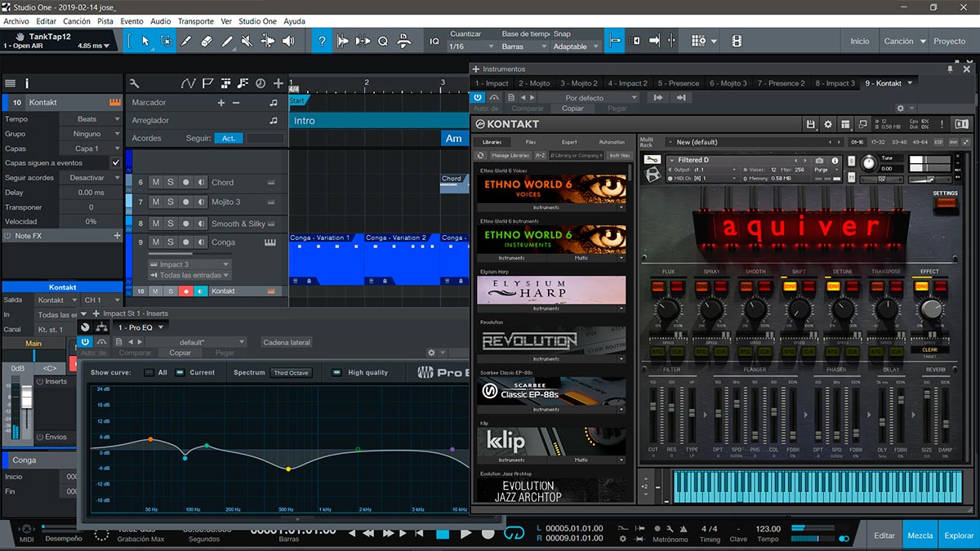Open the Snap Adaptable dropdown
The height and width of the screenshot is (551, 980).
(575, 47)
